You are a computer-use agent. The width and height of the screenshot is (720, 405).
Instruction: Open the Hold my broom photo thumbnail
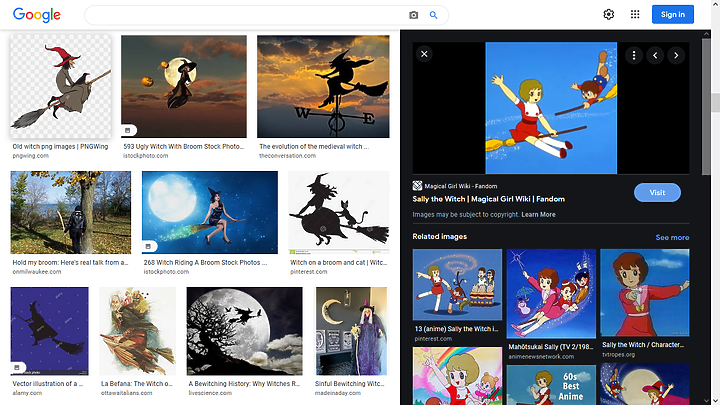click(x=71, y=213)
